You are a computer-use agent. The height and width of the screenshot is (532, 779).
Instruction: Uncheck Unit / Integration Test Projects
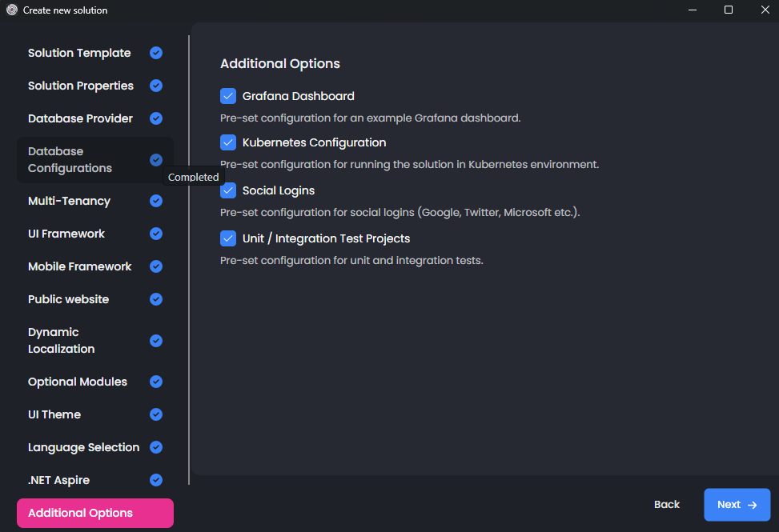[228, 238]
